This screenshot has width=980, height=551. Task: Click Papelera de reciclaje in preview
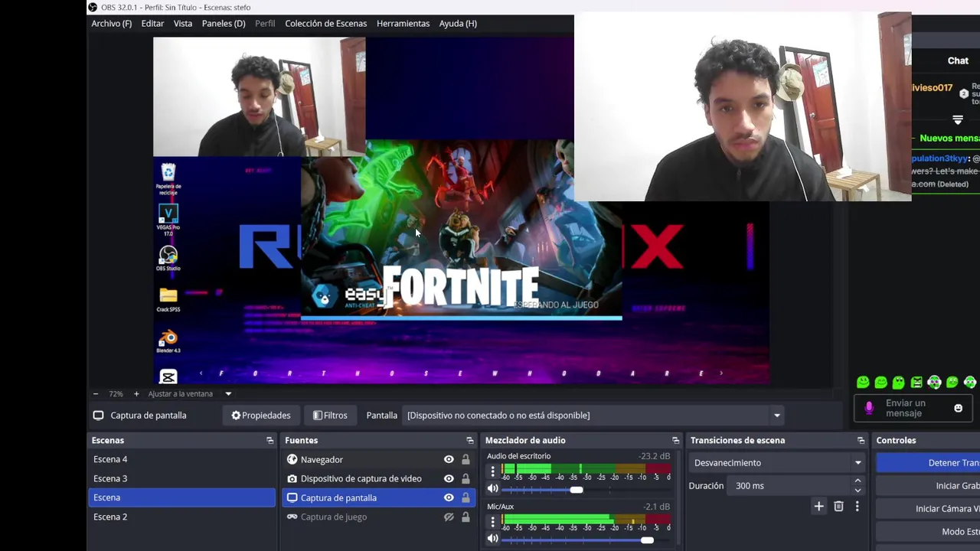pyautogui.click(x=168, y=178)
